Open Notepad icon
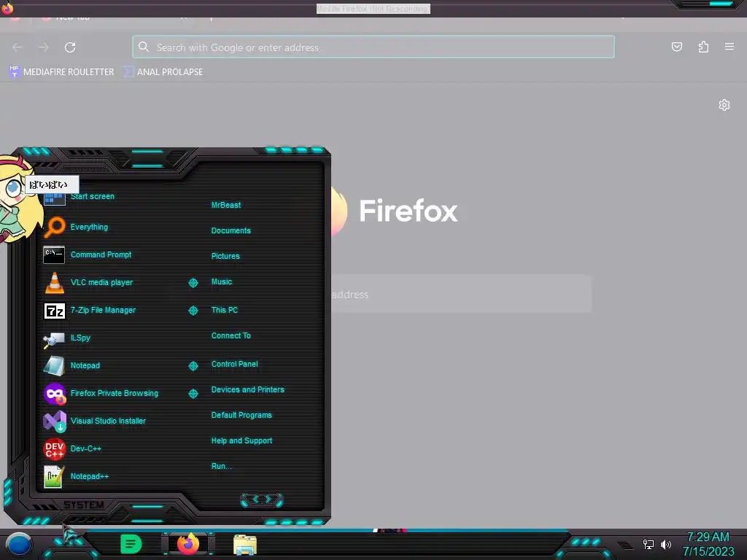The image size is (747, 560). (54, 366)
